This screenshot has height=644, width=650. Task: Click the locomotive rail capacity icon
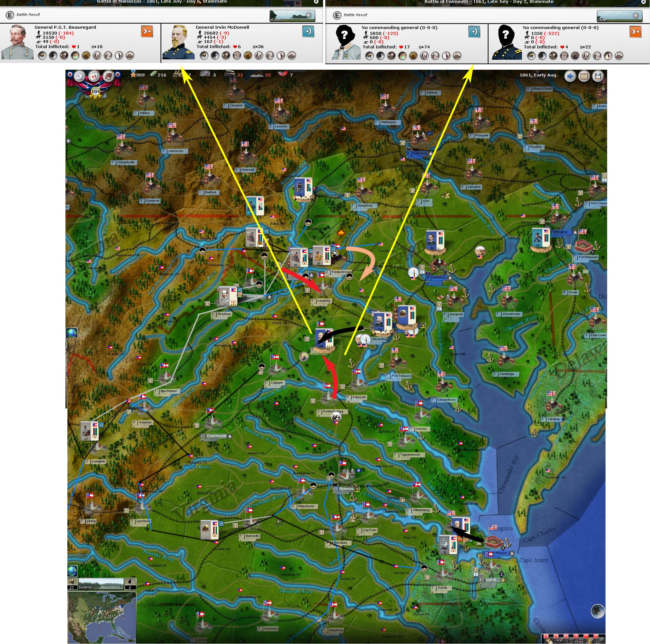[230, 74]
